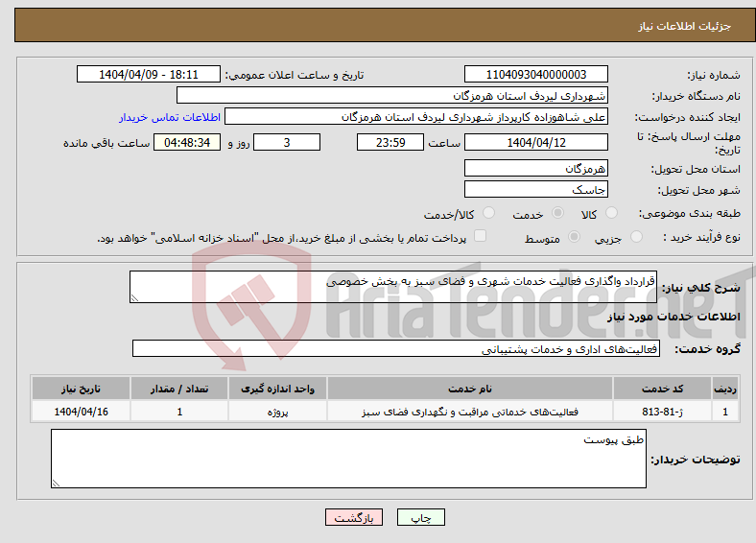
Task: Click the buyer name field شهرداری لیردف
Action: (x=392, y=96)
